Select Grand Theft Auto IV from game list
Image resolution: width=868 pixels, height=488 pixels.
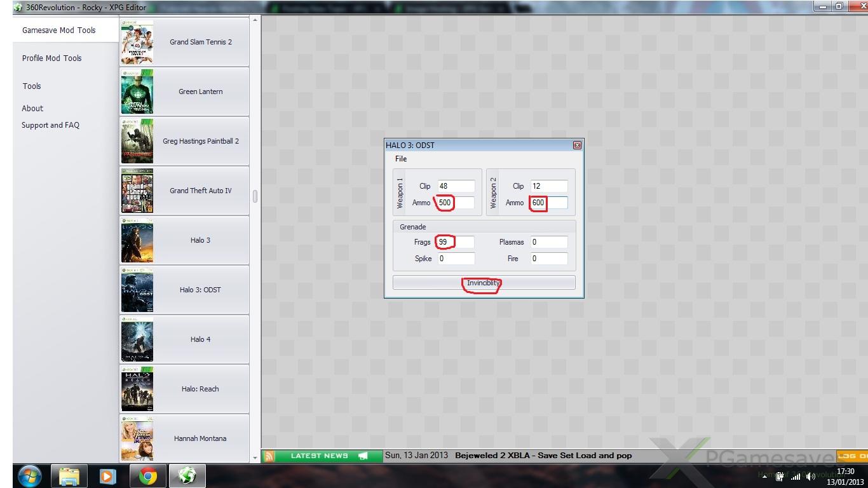[200, 191]
